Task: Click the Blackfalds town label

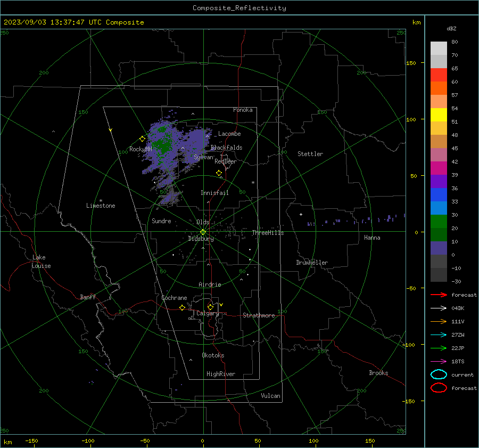Action: click(x=226, y=148)
